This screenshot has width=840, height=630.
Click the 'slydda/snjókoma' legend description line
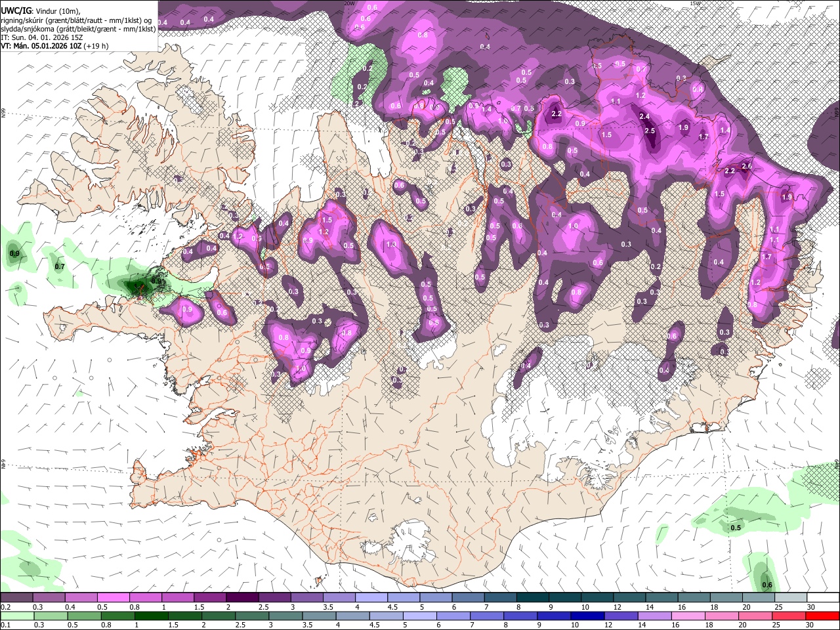(x=79, y=29)
